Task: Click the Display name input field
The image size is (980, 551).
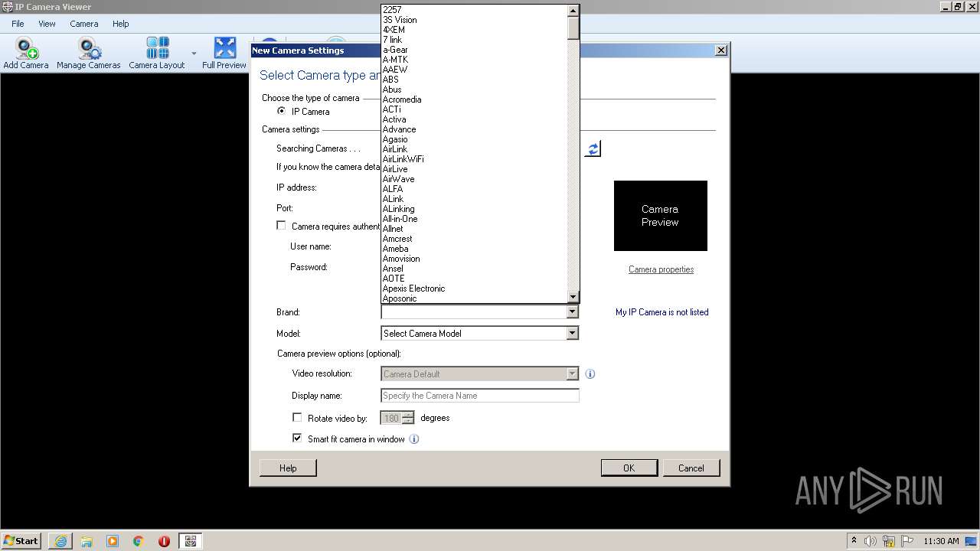Action: (480, 396)
